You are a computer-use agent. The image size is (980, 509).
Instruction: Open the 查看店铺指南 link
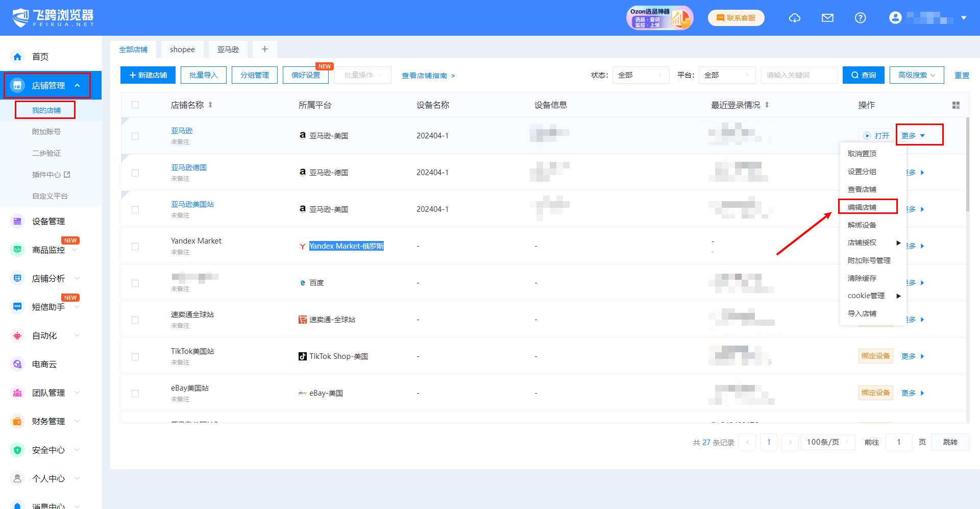click(x=428, y=76)
